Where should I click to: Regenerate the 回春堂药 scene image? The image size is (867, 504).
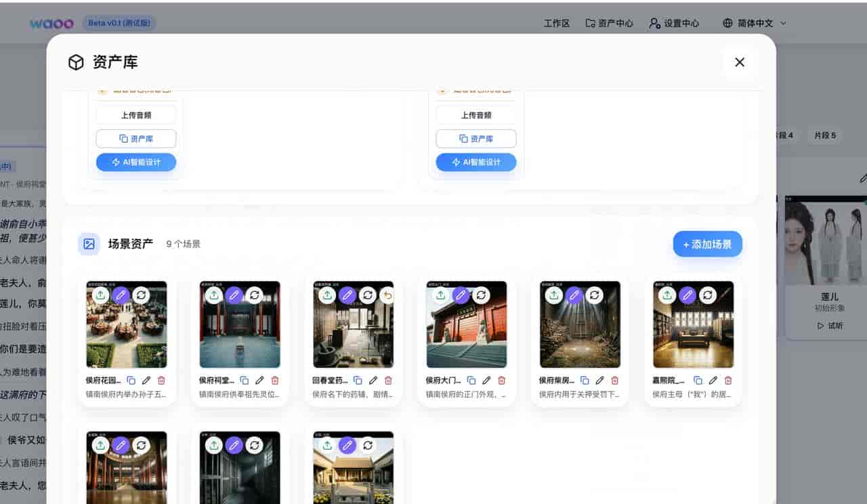(x=368, y=295)
